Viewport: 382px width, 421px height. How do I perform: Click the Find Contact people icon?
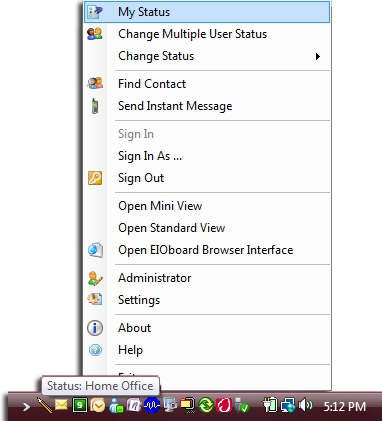click(x=95, y=83)
